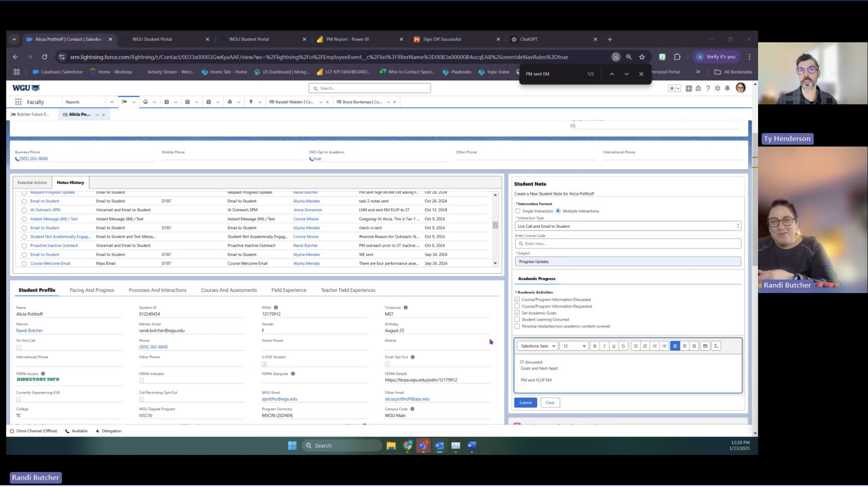
Task: Select Multiple Interactions radio button
Action: 558,211
